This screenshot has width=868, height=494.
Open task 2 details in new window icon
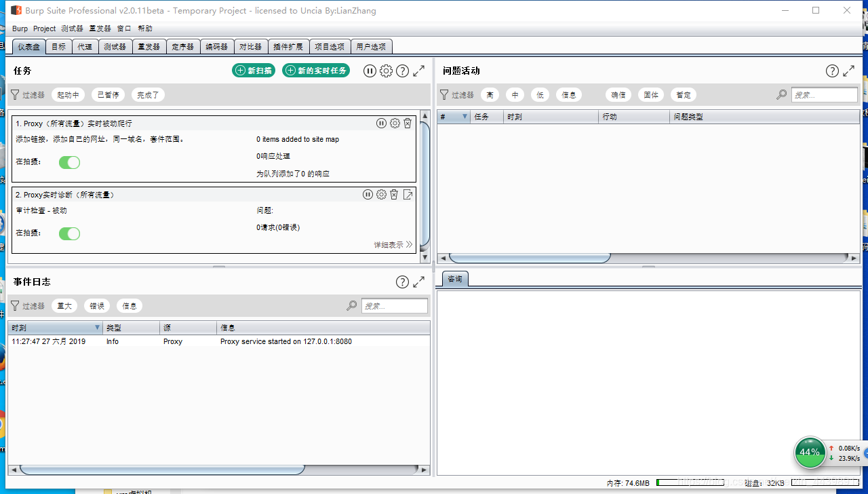point(408,194)
